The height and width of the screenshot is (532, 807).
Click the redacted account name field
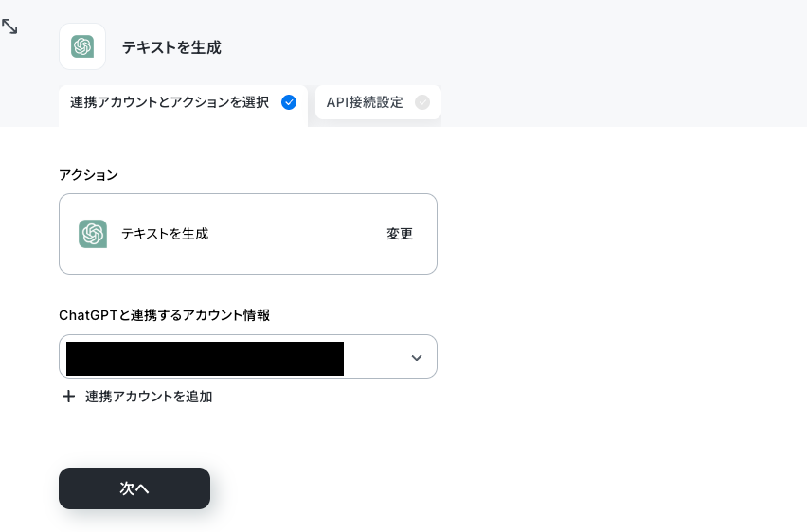205,359
